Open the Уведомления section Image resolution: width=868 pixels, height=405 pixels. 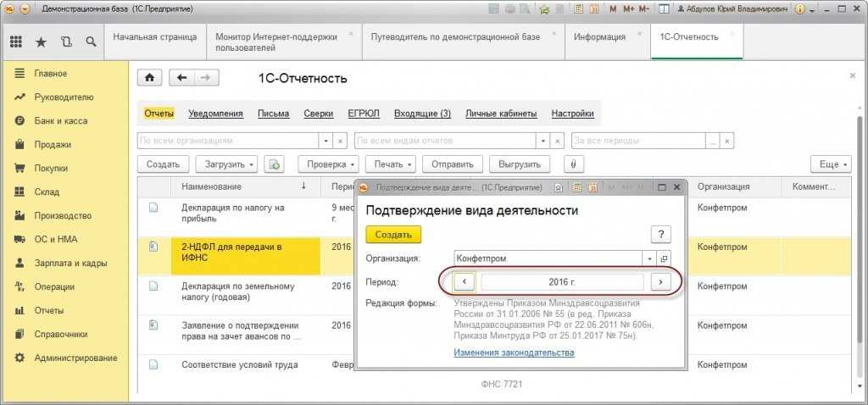pyautogui.click(x=216, y=114)
